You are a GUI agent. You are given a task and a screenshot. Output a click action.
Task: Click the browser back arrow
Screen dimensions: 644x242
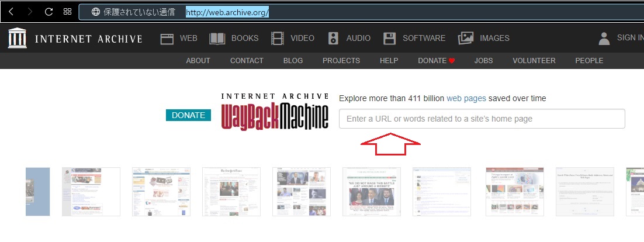[x=11, y=12]
